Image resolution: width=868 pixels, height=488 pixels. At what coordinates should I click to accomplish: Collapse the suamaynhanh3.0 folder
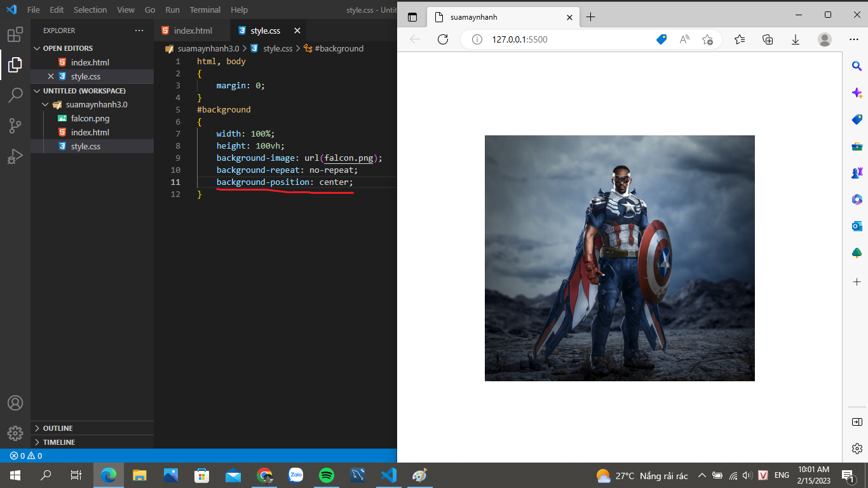click(x=92, y=104)
